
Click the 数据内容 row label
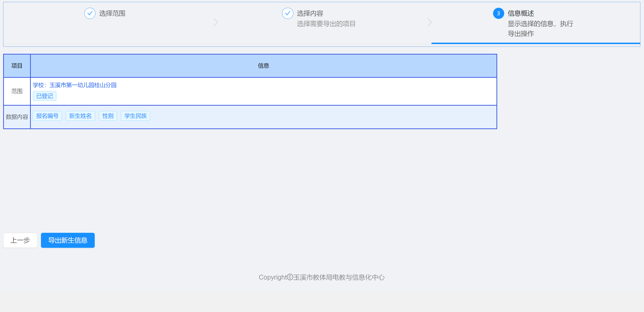point(17,117)
